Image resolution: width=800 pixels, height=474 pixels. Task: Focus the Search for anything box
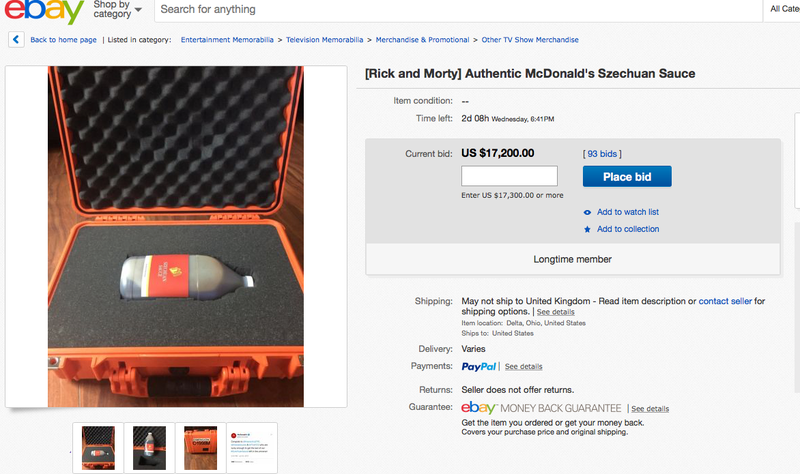pos(458,10)
